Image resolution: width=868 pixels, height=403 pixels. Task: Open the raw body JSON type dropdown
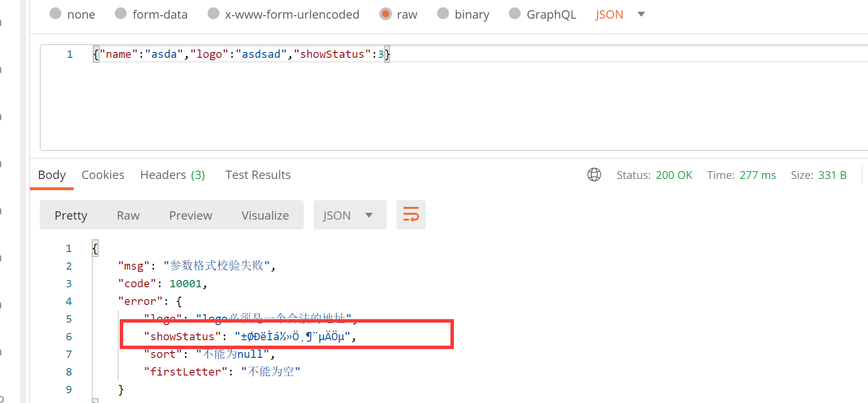pyautogui.click(x=620, y=15)
